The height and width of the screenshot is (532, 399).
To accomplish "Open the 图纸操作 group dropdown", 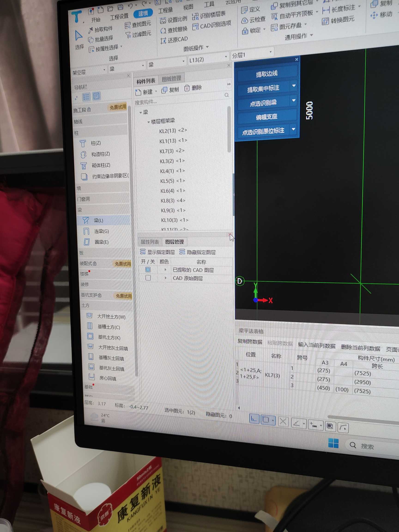I will tap(196, 48).
